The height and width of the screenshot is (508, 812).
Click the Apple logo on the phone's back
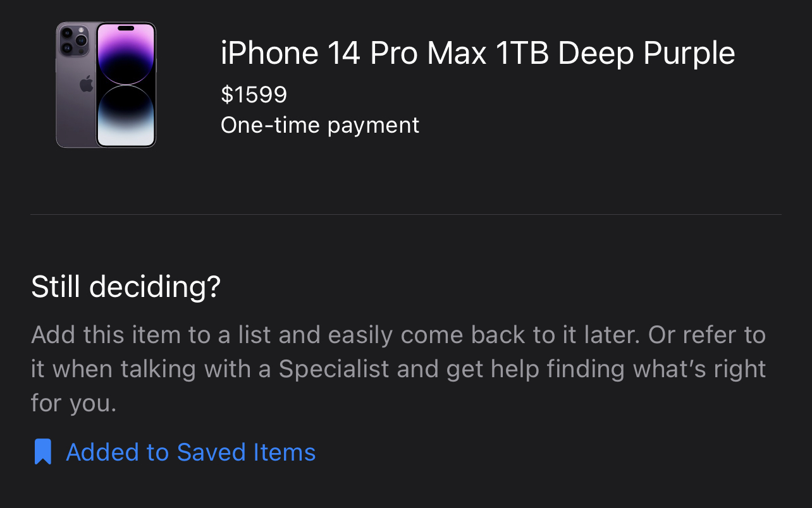point(85,84)
